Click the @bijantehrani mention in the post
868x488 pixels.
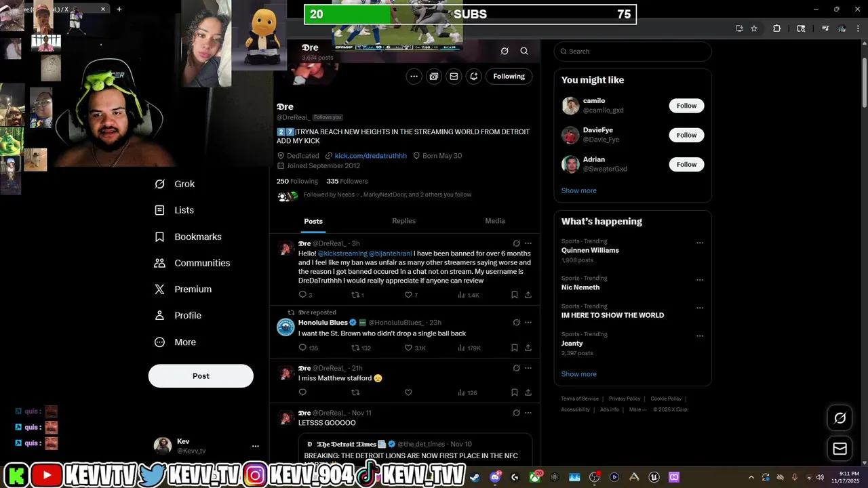pyautogui.click(x=390, y=253)
